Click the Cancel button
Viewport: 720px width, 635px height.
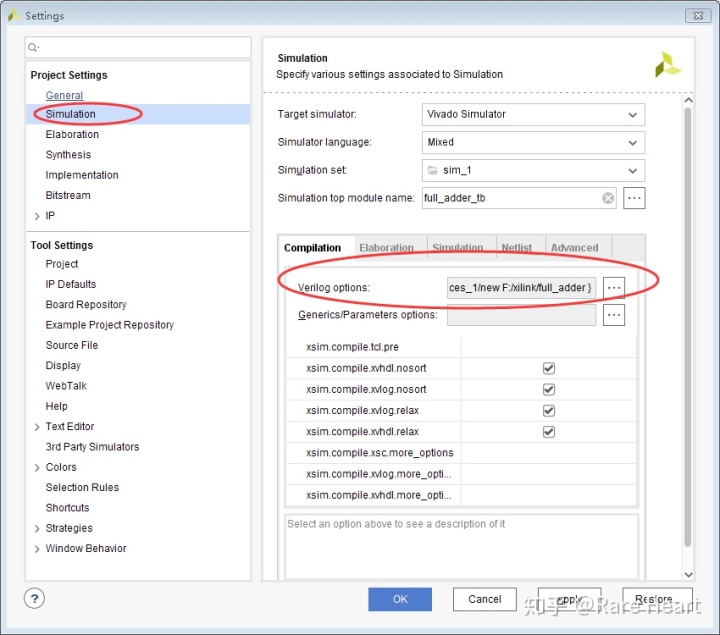pyautogui.click(x=484, y=599)
